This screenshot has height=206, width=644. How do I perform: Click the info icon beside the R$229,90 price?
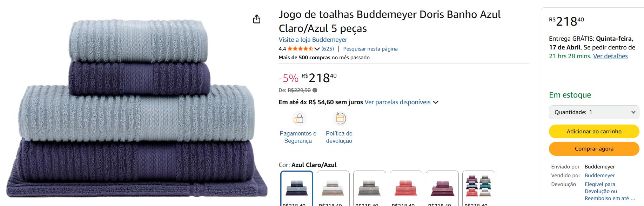[x=315, y=90]
